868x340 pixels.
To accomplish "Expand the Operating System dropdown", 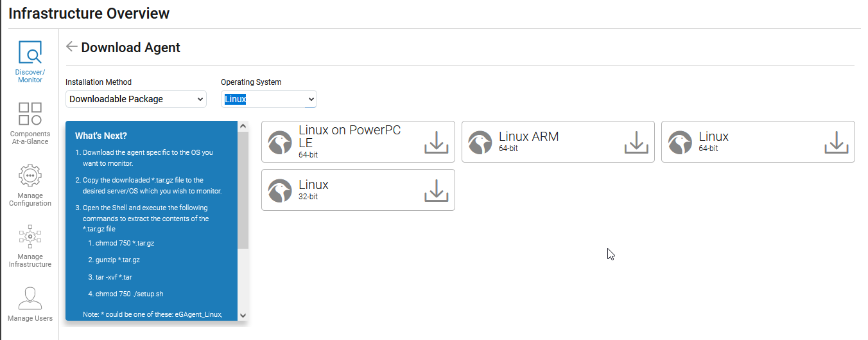I will (x=269, y=99).
